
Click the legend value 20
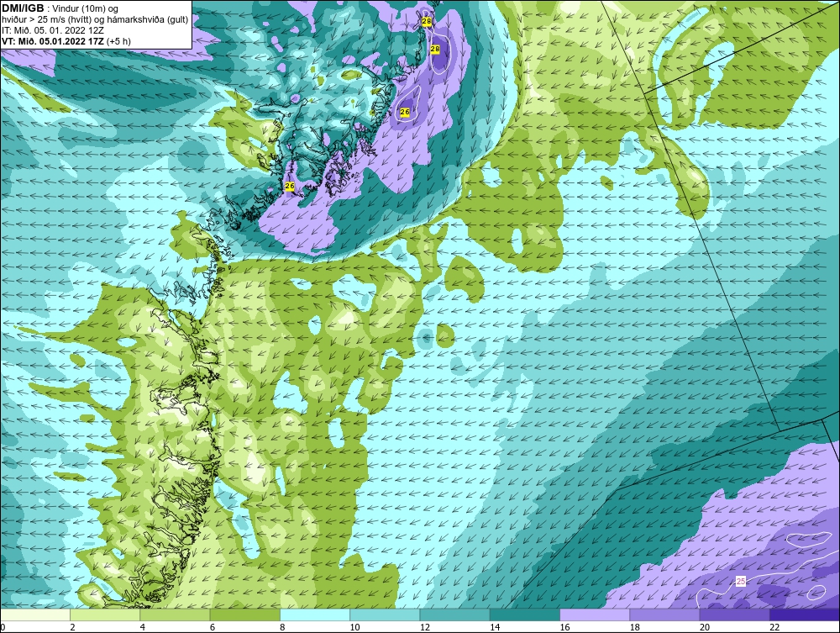tap(704, 628)
